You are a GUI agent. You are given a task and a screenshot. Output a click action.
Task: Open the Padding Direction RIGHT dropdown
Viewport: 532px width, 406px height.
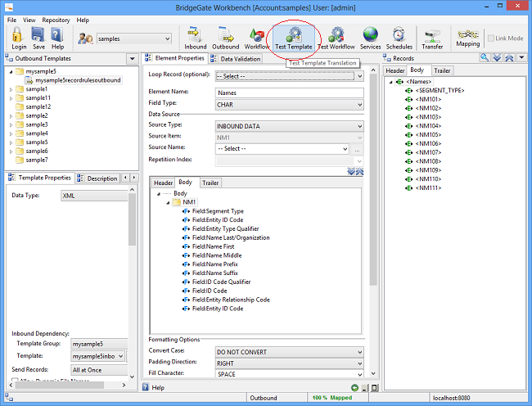[x=359, y=363]
